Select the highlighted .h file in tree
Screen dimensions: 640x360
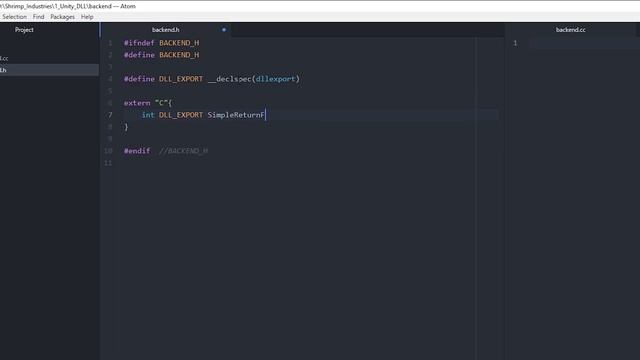(49, 70)
